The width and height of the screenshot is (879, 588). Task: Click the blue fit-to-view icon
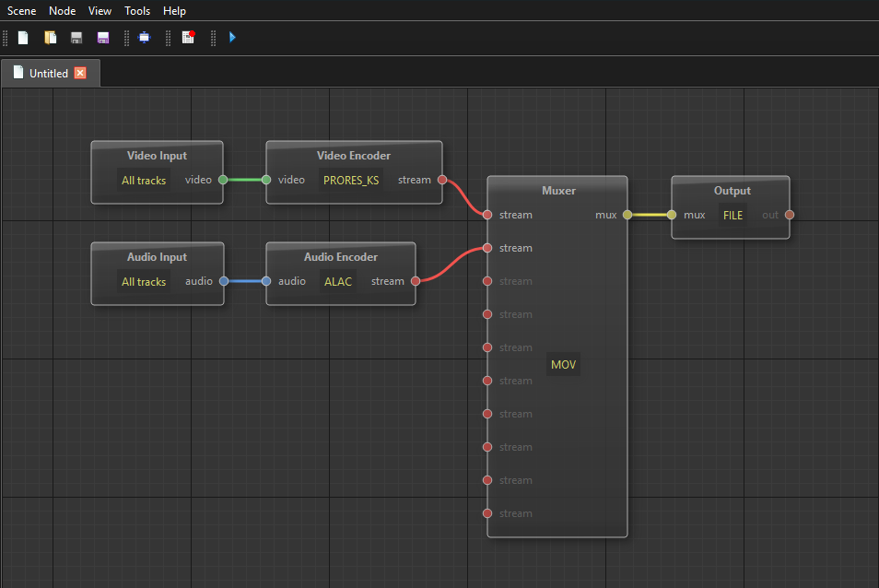tap(144, 38)
